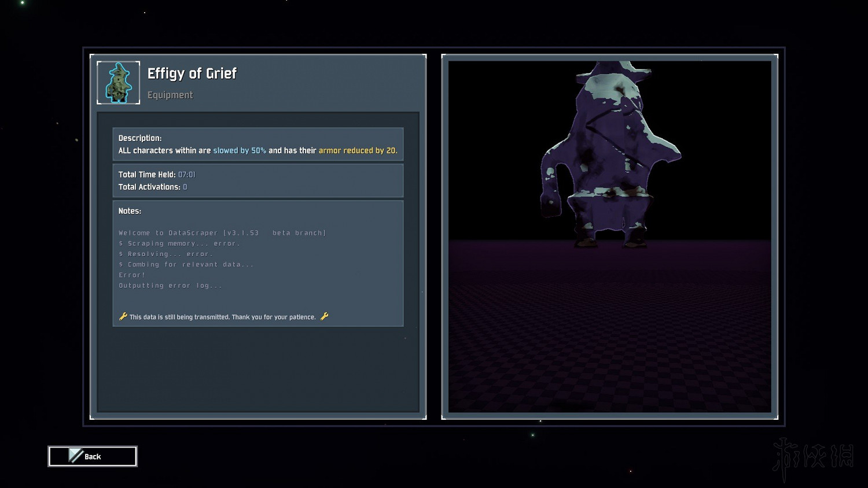The image size is (868, 488).
Task: Click the Total Time Held value 07:01
Action: pos(186,175)
